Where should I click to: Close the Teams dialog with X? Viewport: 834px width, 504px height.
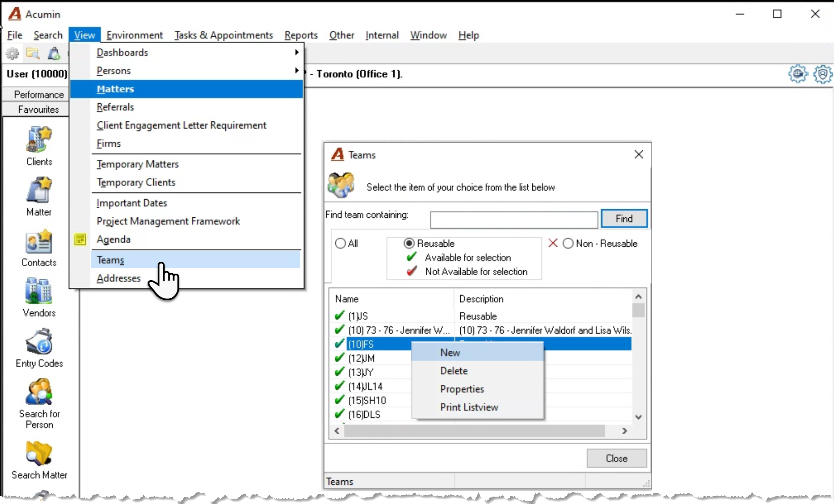coord(639,154)
